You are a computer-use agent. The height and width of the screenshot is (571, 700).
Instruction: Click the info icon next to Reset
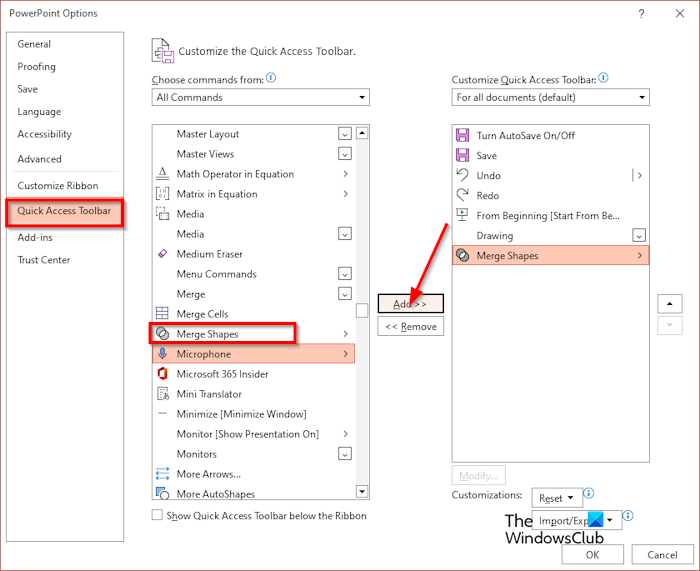589,493
